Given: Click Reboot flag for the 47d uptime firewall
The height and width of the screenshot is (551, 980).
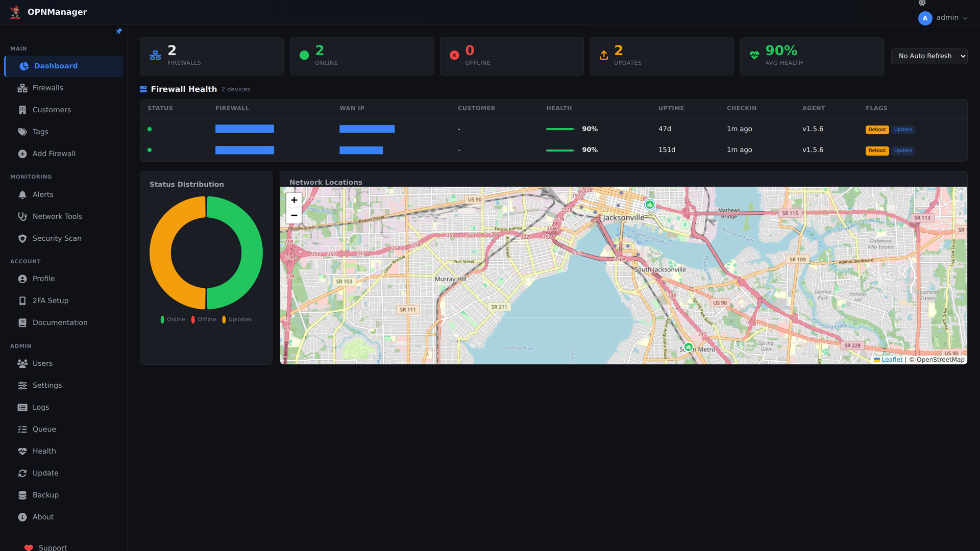Looking at the screenshot, I should pos(877,130).
